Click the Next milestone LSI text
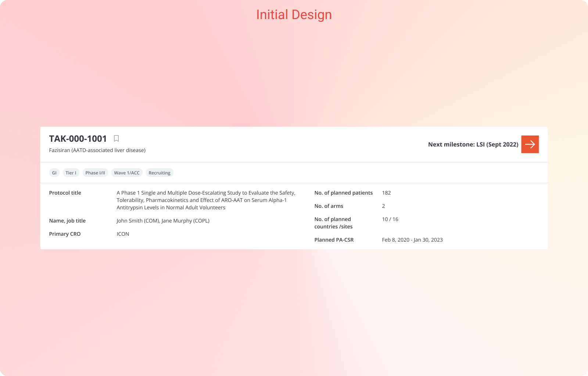Screen dimensions: 588x376 pyautogui.click(x=473, y=145)
